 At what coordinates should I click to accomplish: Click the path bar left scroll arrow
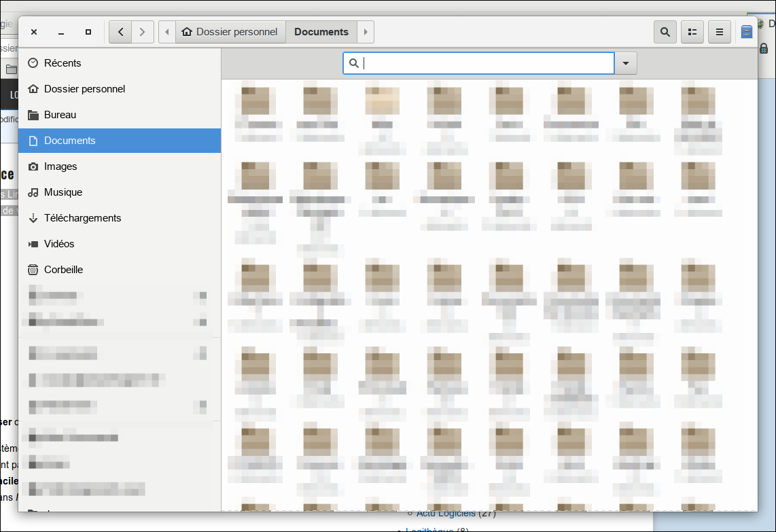pos(167,32)
